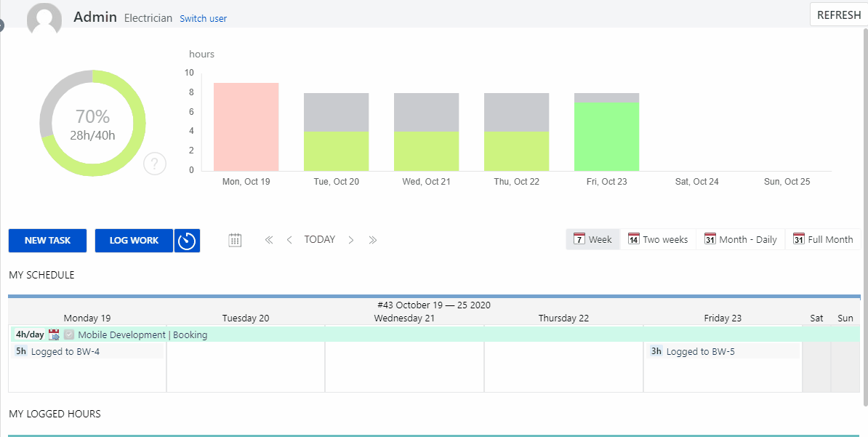This screenshot has width=868, height=437.
Task: Click the 31 icon beside Full Month
Action: (x=799, y=239)
